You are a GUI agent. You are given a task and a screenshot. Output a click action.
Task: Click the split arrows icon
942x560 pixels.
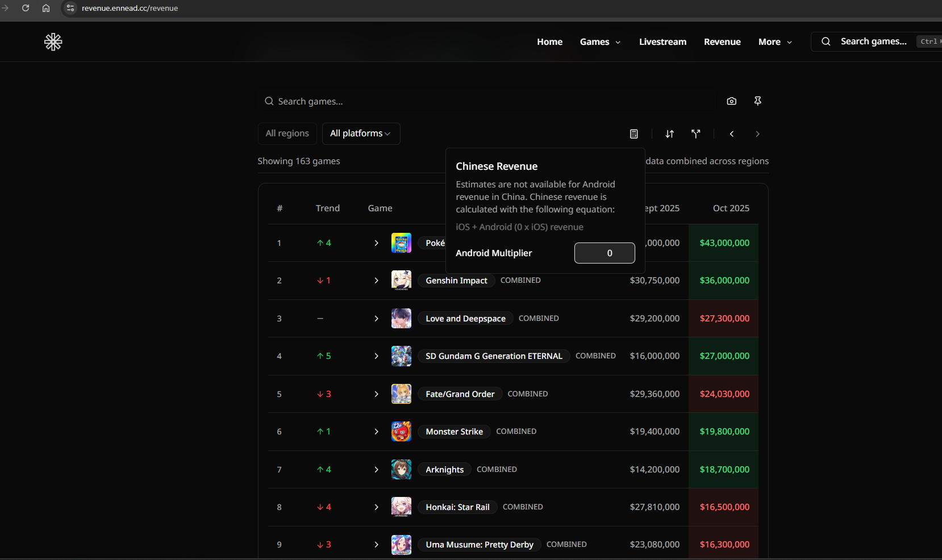pyautogui.click(x=695, y=134)
